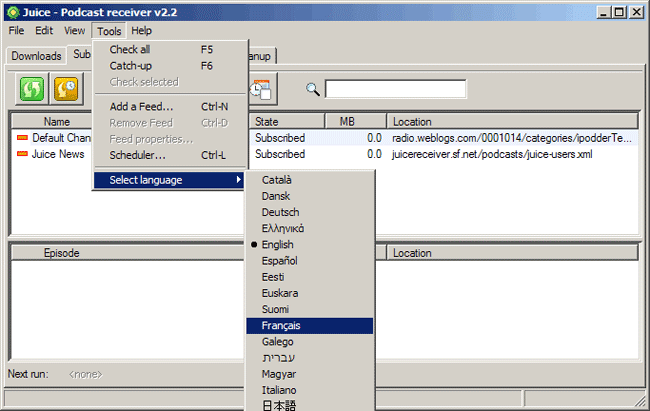Open the File menu
650x411 pixels.
[17, 31]
